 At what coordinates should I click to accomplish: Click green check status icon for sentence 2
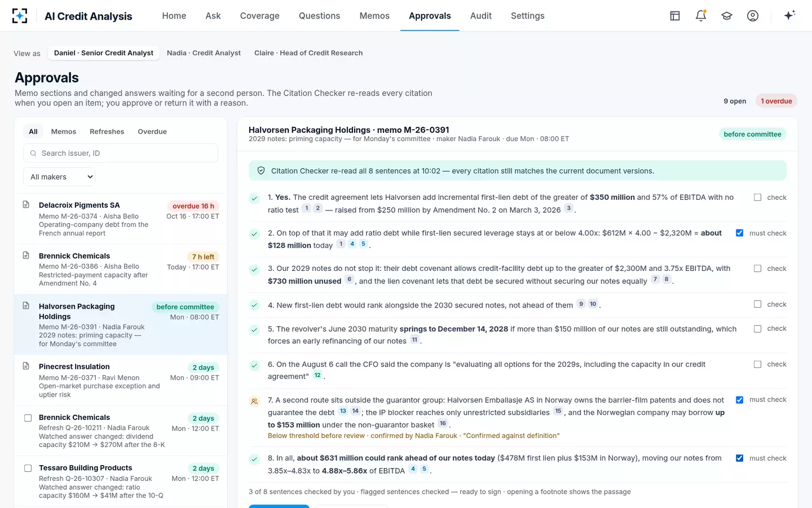[x=254, y=234]
